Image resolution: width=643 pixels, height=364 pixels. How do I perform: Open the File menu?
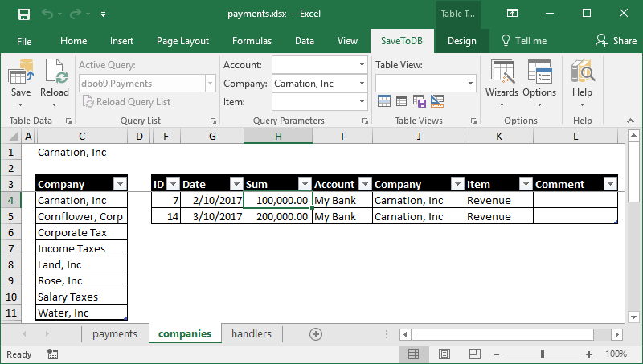24,41
